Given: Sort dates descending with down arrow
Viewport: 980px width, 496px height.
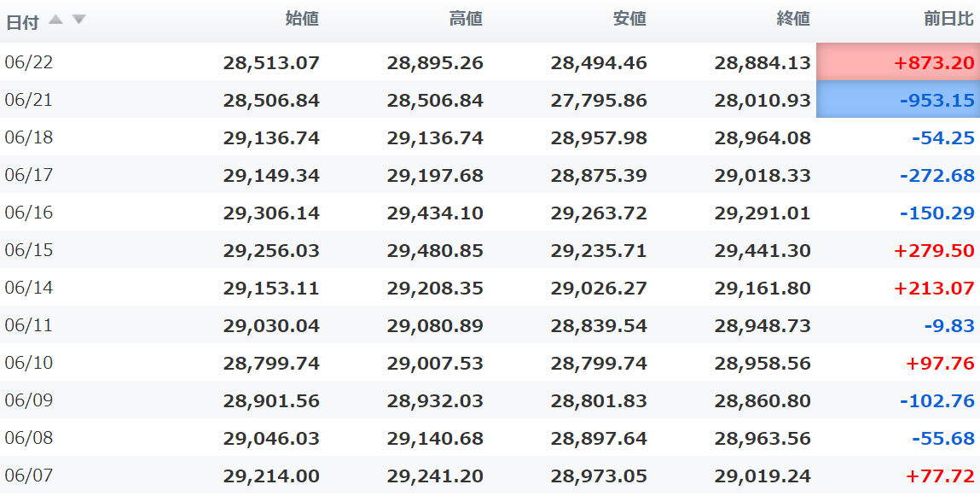Looking at the screenshot, I should pos(78,20).
